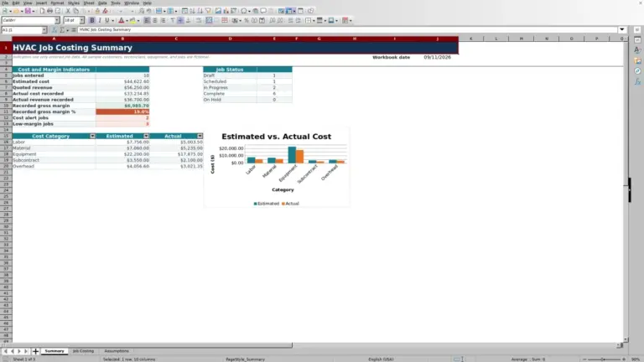Image resolution: width=644 pixels, height=362 pixels.
Task: Click the formula input line
Action: 347,30
